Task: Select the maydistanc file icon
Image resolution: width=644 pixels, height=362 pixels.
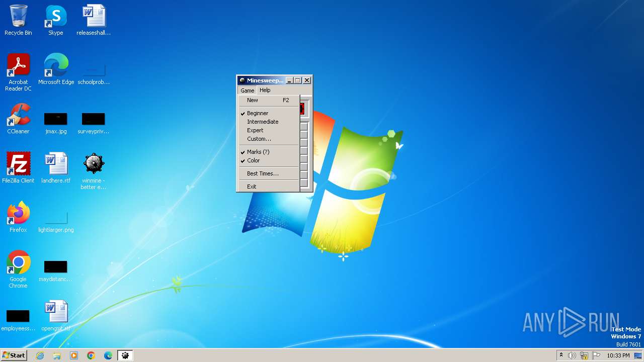Action: pos(55,271)
